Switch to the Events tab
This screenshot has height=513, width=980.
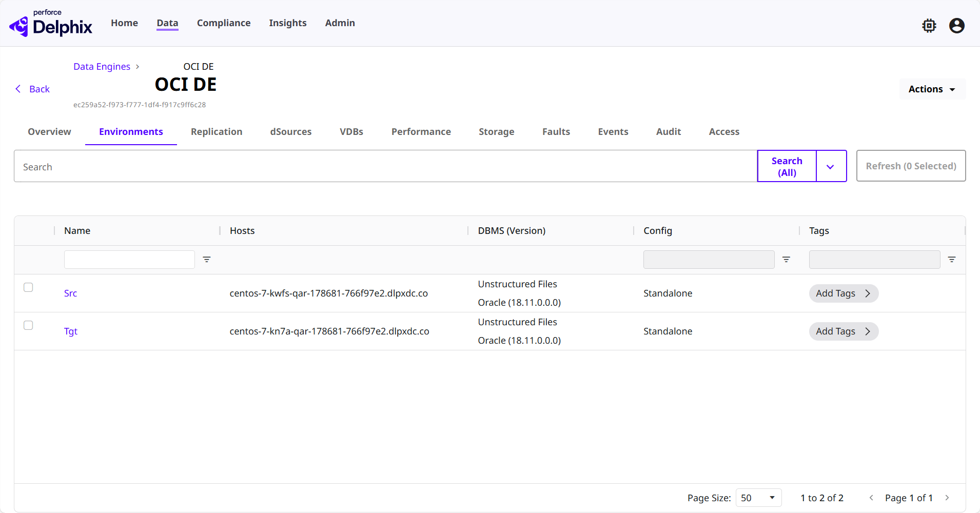tap(613, 132)
